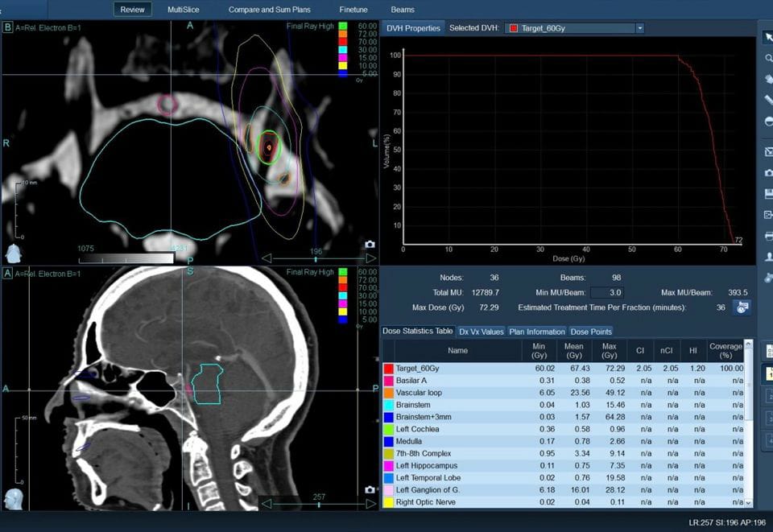
Task: Click the save disk icon
Action: click(767, 193)
